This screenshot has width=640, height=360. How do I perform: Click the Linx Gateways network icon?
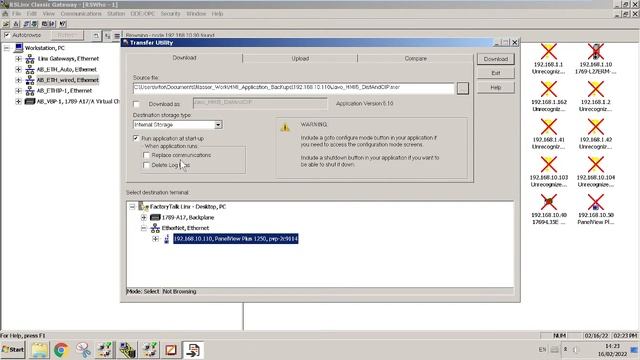tap(30, 59)
